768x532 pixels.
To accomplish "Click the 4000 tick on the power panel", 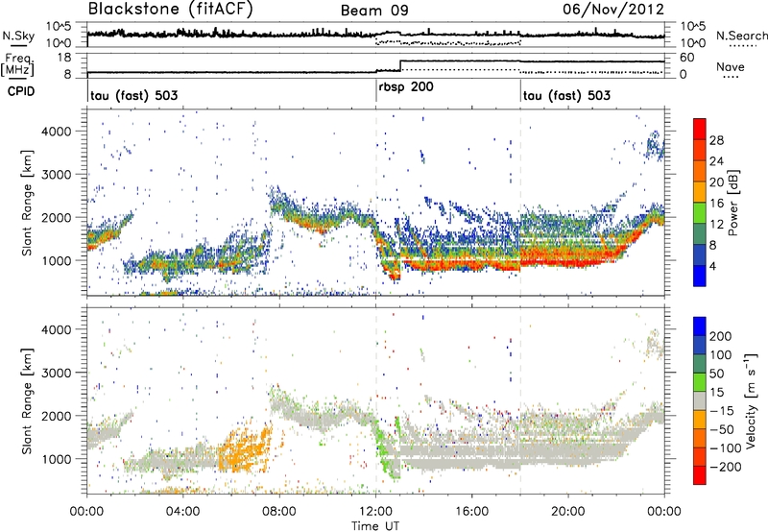I will point(56,132).
